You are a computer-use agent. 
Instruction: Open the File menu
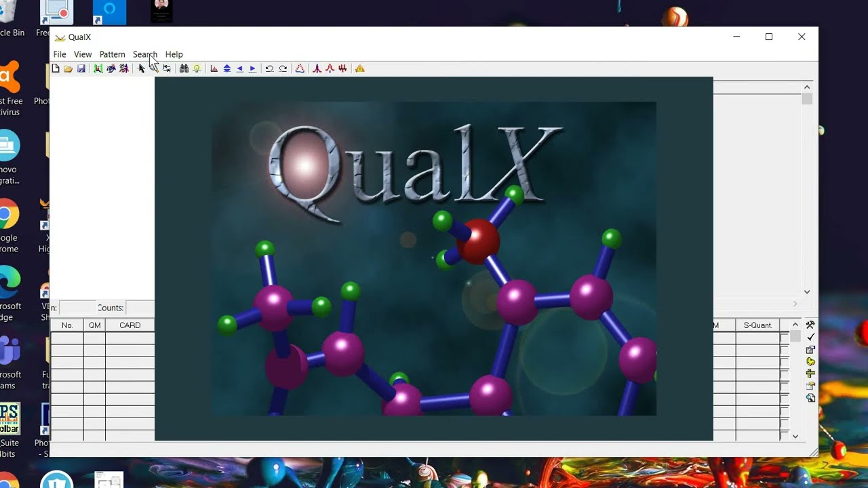click(60, 54)
